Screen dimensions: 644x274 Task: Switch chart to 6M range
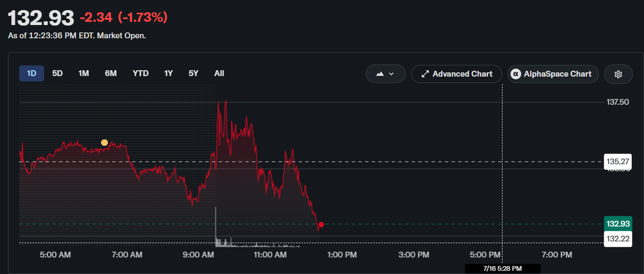click(111, 73)
